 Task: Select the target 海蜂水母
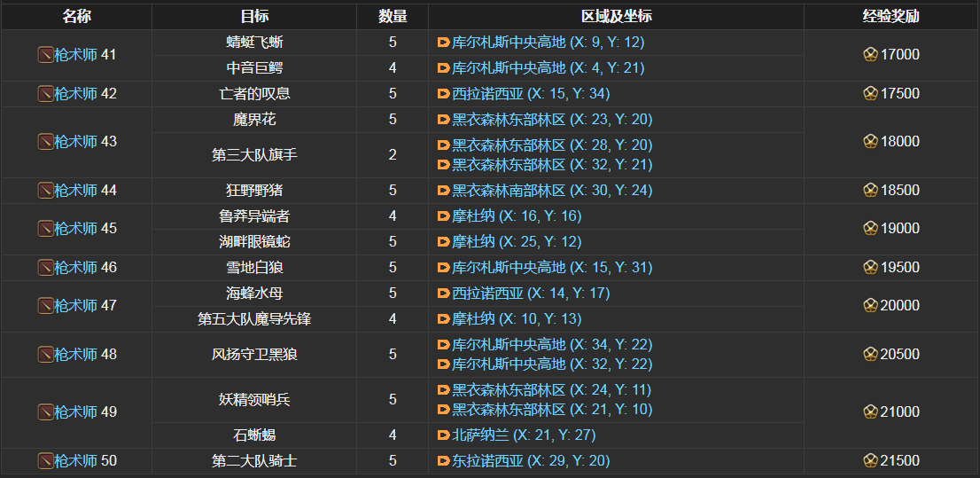click(x=254, y=294)
